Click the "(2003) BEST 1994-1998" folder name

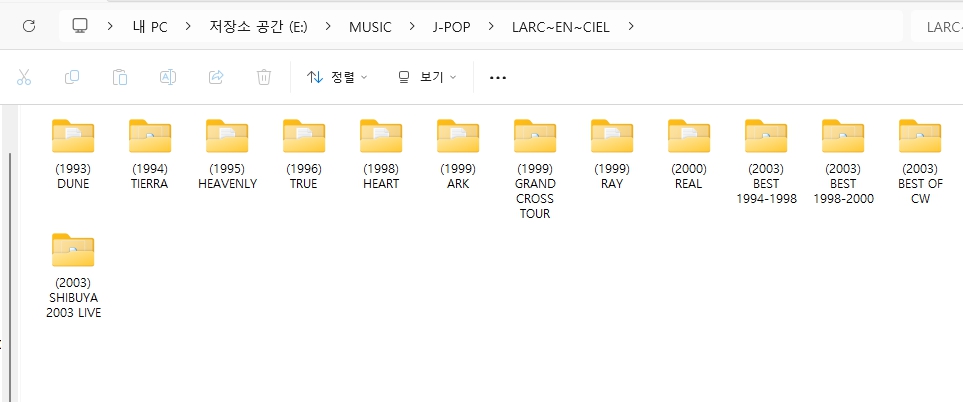(766, 184)
